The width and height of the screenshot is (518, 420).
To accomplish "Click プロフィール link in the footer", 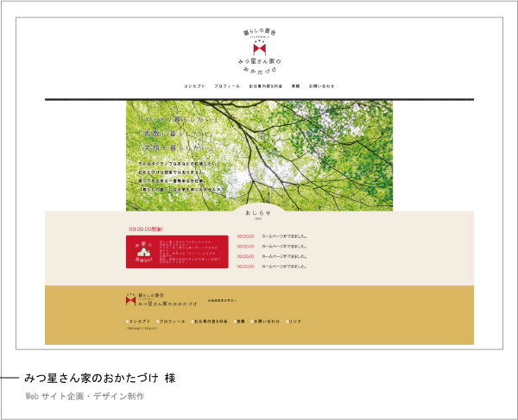I will 172,321.
